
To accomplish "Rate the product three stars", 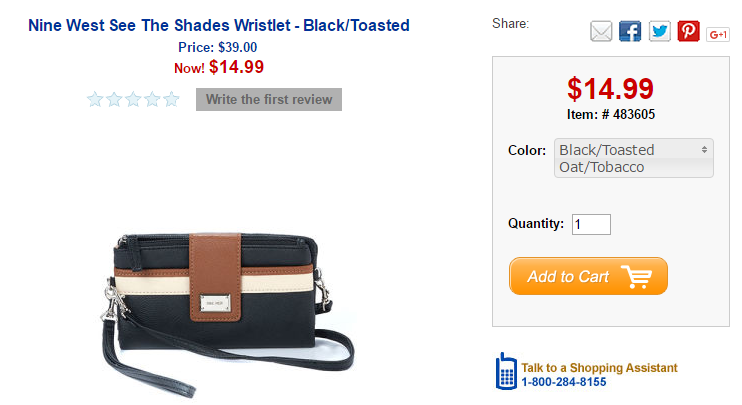I will coord(133,99).
